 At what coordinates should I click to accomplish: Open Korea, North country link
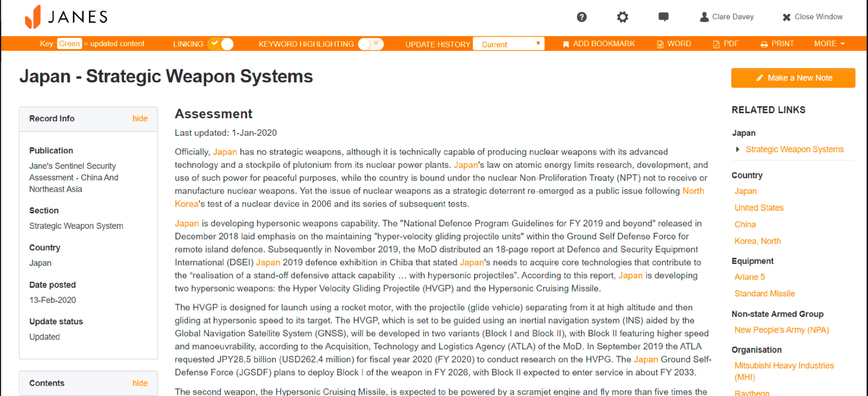coord(757,241)
